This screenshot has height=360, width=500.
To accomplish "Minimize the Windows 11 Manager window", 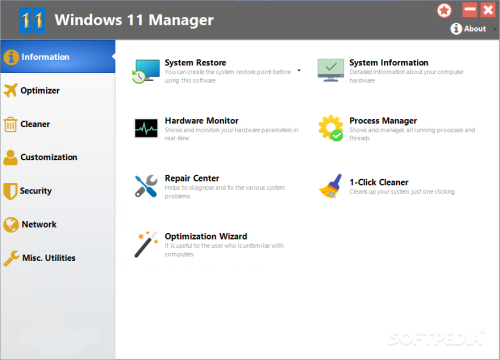I will pyautogui.click(x=470, y=10).
